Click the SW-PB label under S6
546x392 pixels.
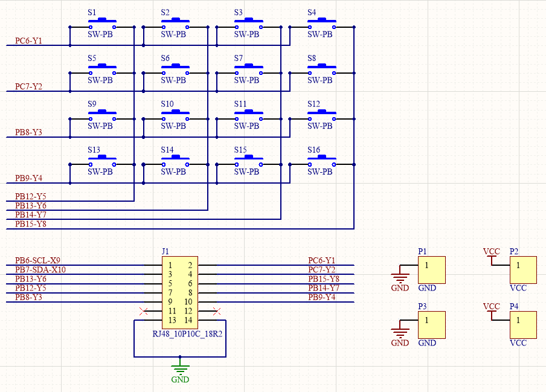pos(173,80)
